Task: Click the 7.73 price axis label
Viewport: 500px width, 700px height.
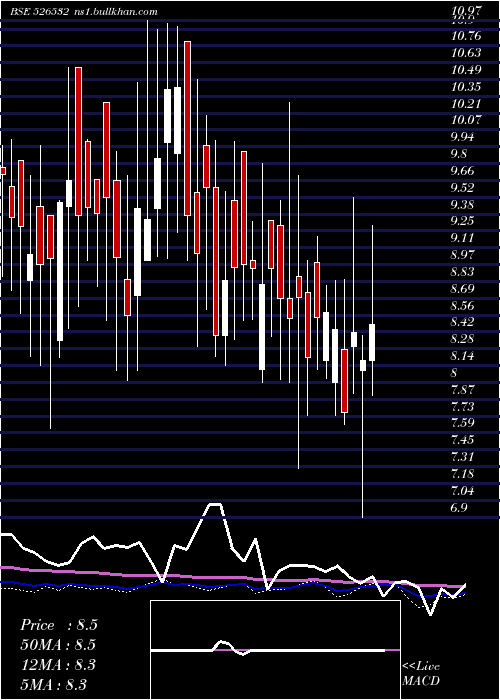Action: [462, 406]
